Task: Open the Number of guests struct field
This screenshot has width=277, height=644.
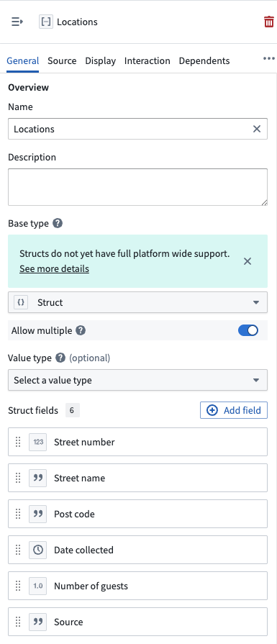Action: click(x=137, y=586)
